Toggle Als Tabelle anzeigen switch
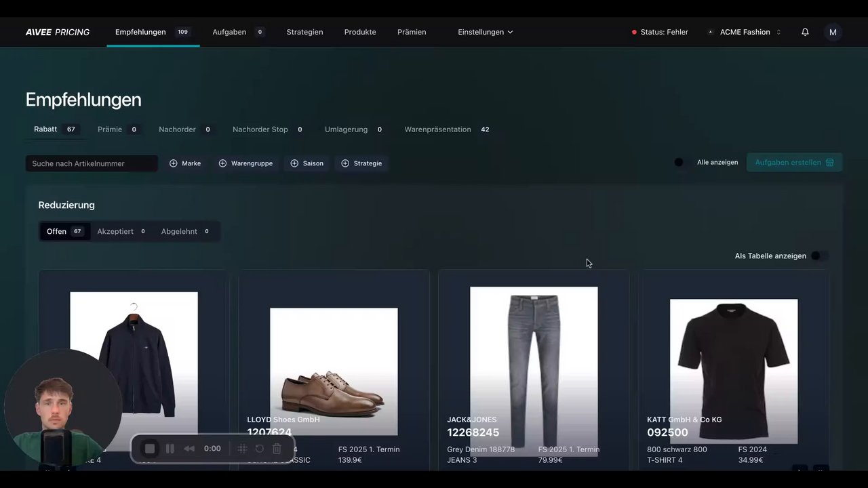Screen dimensions: 868x488 point(820,256)
